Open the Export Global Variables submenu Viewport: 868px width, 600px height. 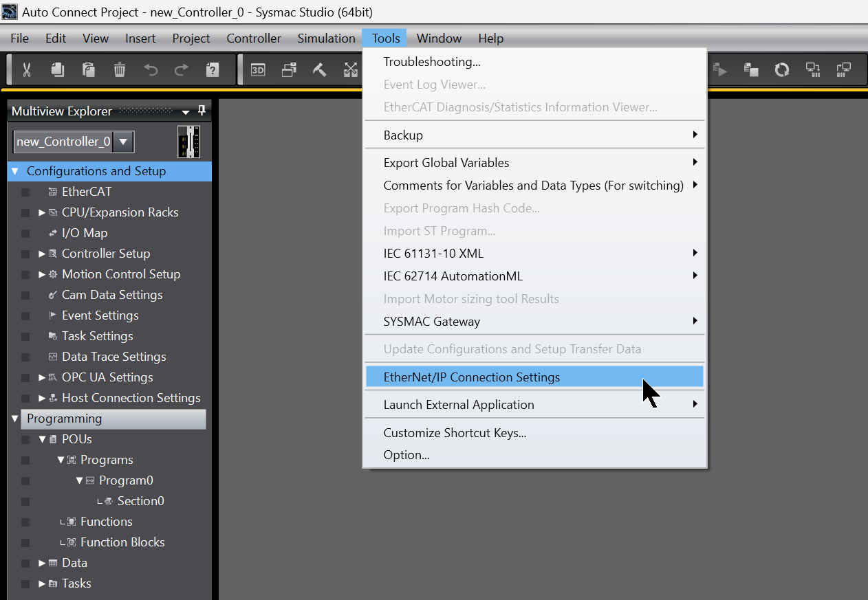(534, 163)
